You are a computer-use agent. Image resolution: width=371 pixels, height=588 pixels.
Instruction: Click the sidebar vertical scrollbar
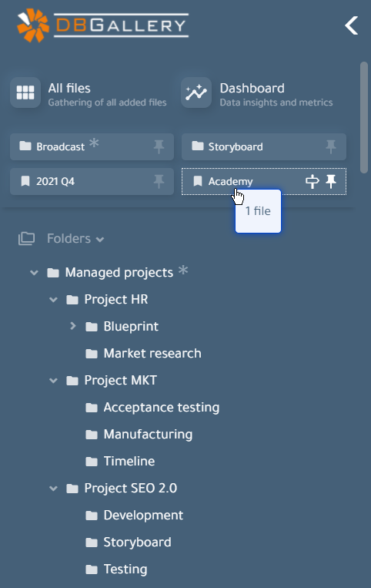point(364,117)
